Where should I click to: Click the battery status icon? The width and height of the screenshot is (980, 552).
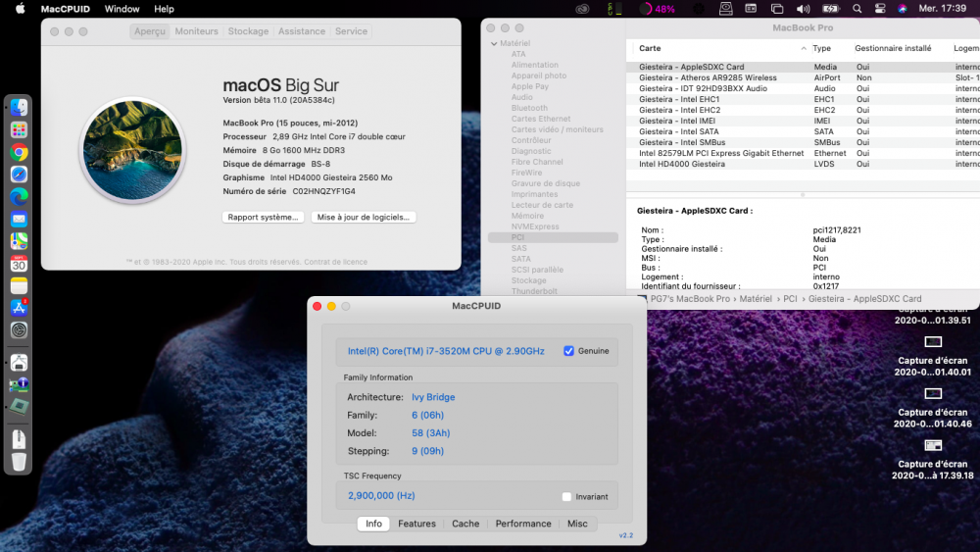(x=831, y=9)
